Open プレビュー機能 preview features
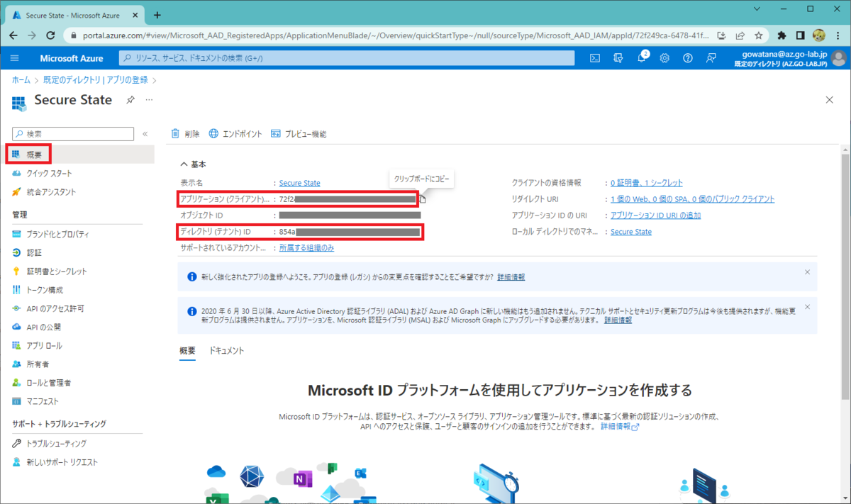 pyautogui.click(x=299, y=134)
